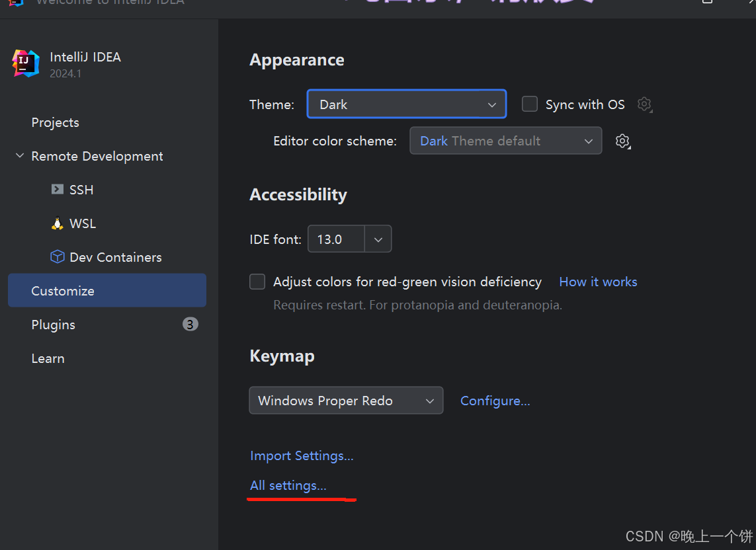Click the WSL penguin icon
Screen dimensions: 756x550
pos(58,223)
